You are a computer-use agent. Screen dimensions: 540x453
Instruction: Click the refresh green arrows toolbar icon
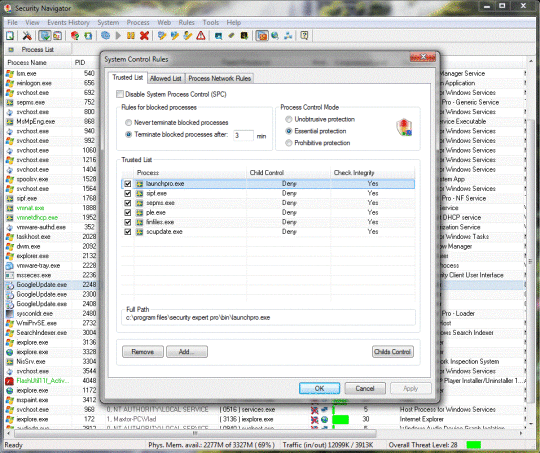88,35
